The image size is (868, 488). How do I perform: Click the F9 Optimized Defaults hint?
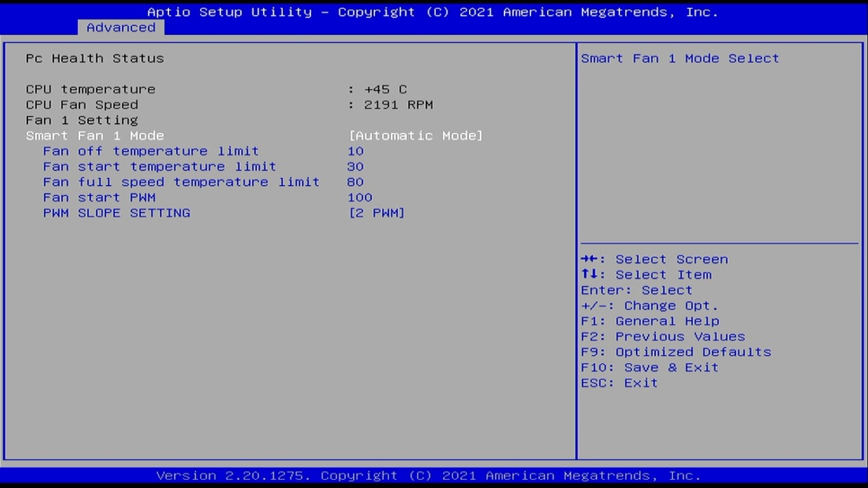(676, 352)
